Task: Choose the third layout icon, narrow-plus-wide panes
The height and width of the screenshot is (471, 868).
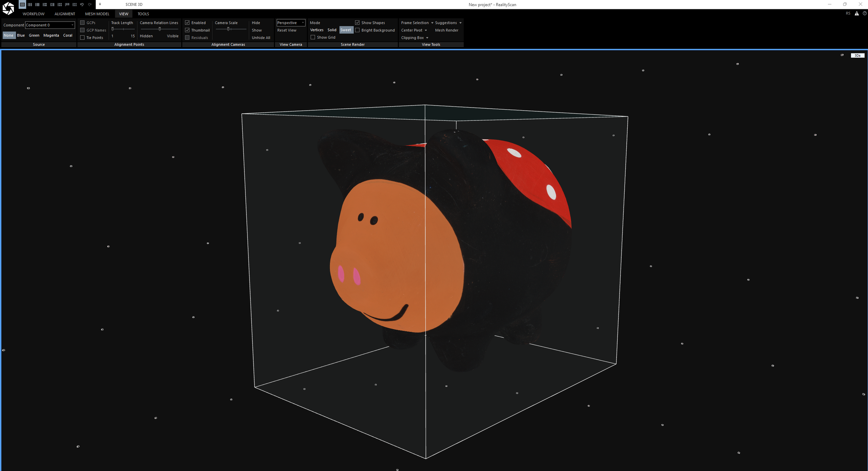Action: tap(37, 5)
